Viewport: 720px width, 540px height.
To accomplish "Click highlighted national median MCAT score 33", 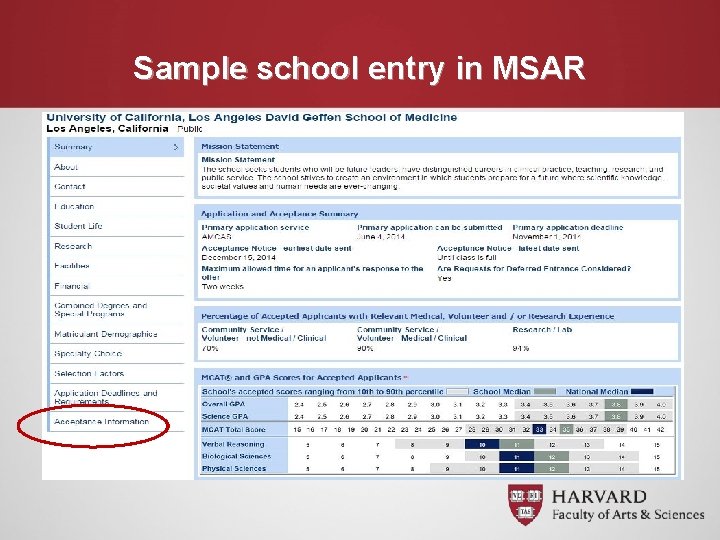I will pyautogui.click(x=540, y=430).
